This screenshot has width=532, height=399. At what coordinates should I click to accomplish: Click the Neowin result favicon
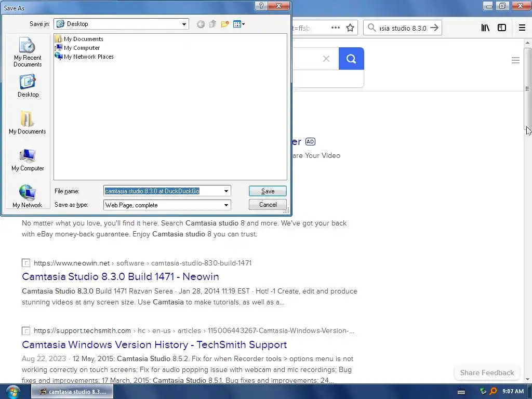26,263
